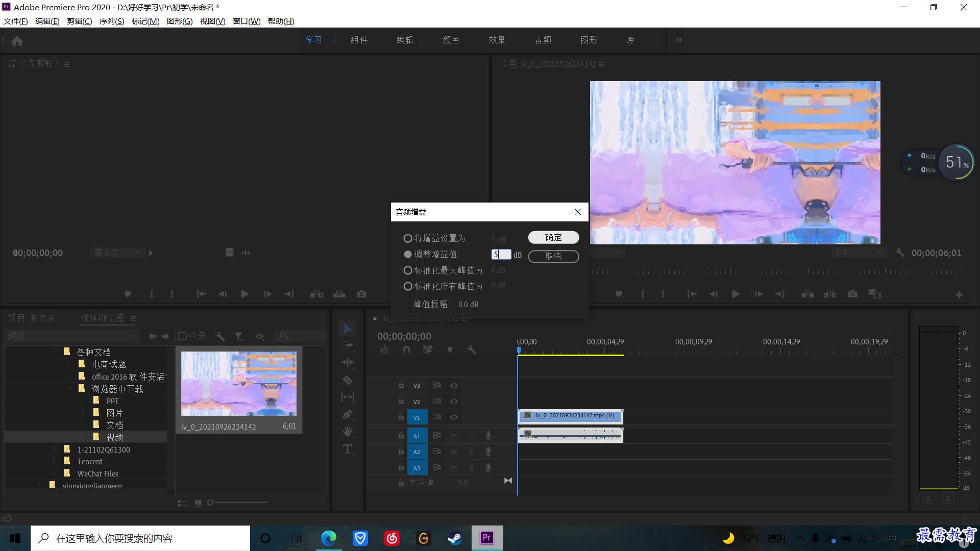Click the Button Editor plus icon
Image resolution: width=980 pixels, height=551 pixels.
[959, 295]
